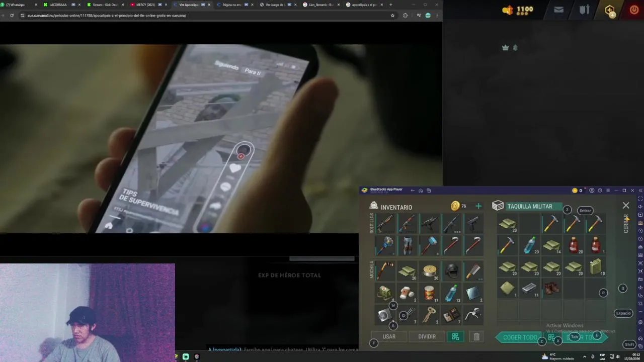This screenshot has width=644, height=362.
Task: Click the chat input field below the video
Action: [283, 349]
